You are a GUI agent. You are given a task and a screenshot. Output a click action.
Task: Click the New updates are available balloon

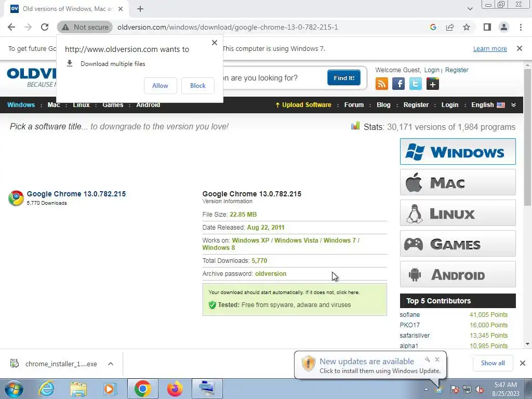click(x=370, y=365)
